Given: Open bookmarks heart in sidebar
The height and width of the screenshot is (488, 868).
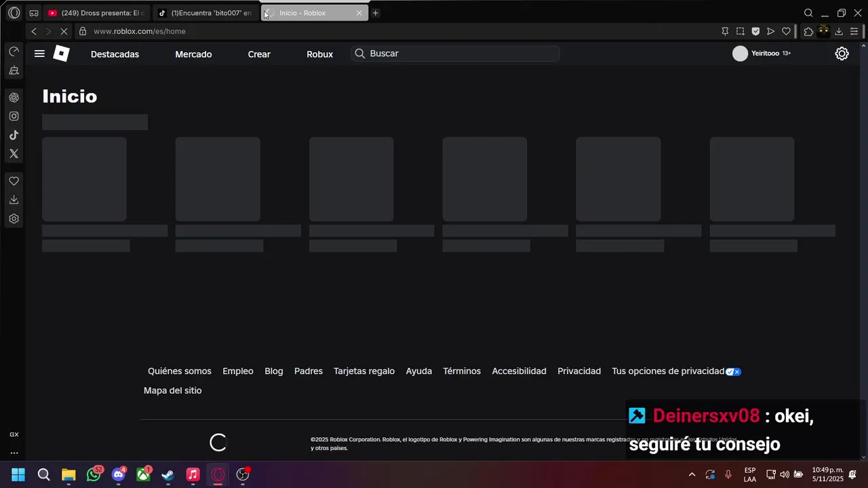Looking at the screenshot, I should pos(14,181).
